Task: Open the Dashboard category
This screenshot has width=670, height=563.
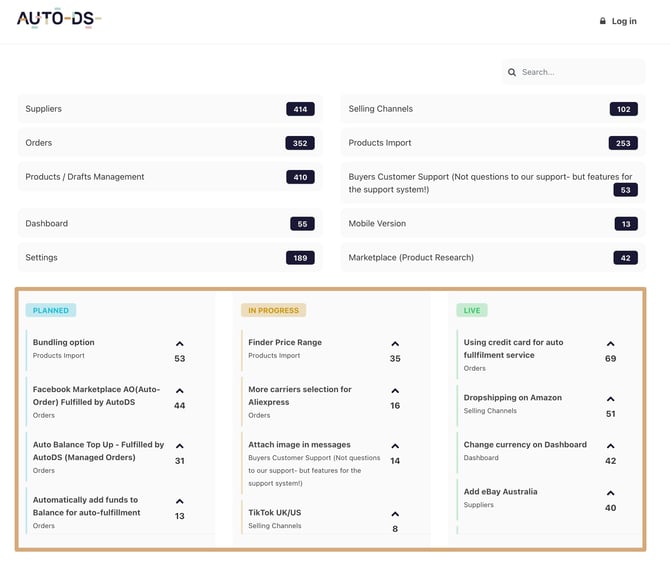Action: click(x=170, y=223)
